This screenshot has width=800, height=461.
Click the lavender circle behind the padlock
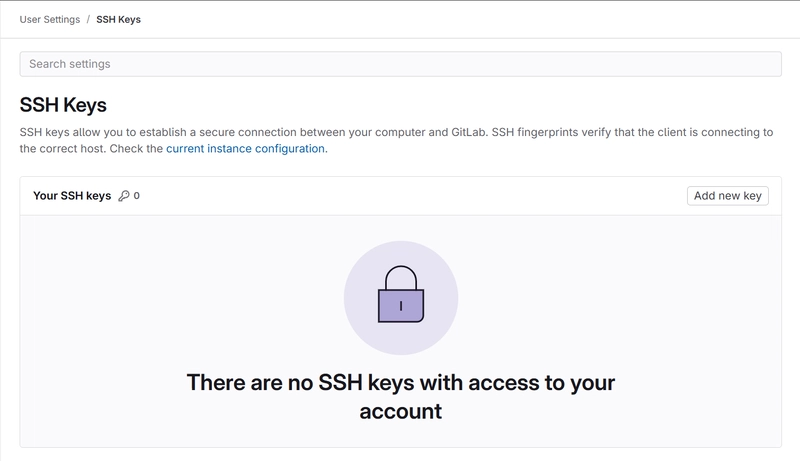pyautogui.click(x=401, y=298)
